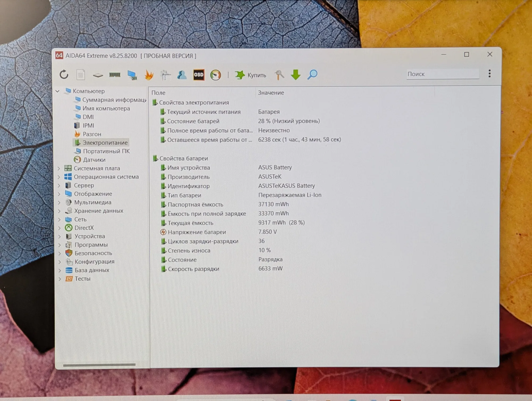Focus the Поиск search field
The height and width of the screenshot is (401, 532).
tap(443, 74)
